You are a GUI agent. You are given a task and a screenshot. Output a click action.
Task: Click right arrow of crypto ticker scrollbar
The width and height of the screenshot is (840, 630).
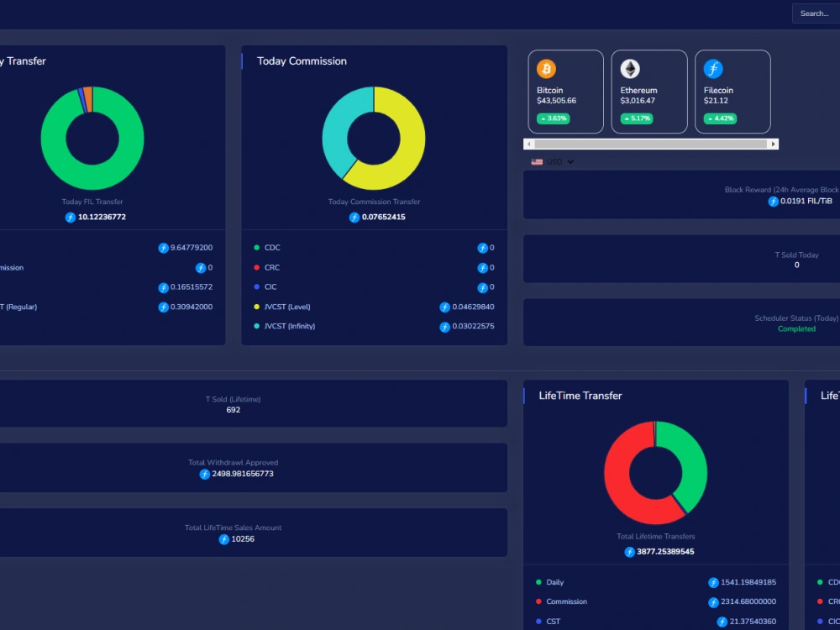point(773,144)
